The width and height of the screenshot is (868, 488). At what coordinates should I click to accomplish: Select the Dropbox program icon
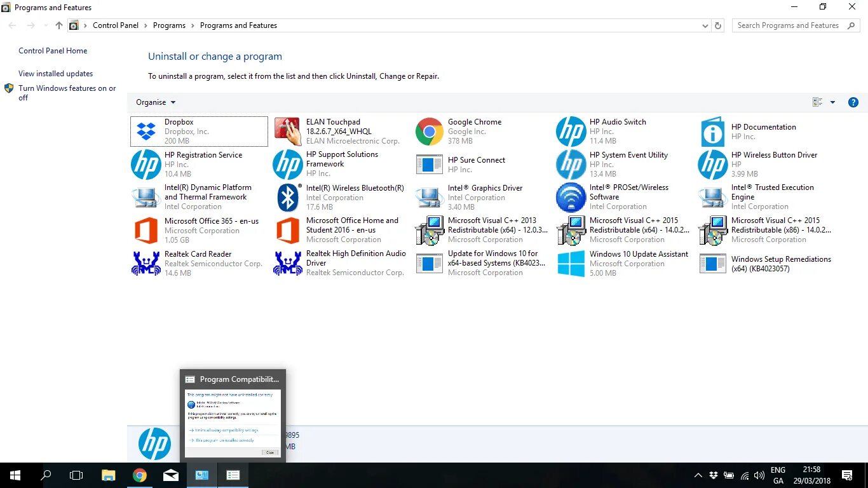146,132
